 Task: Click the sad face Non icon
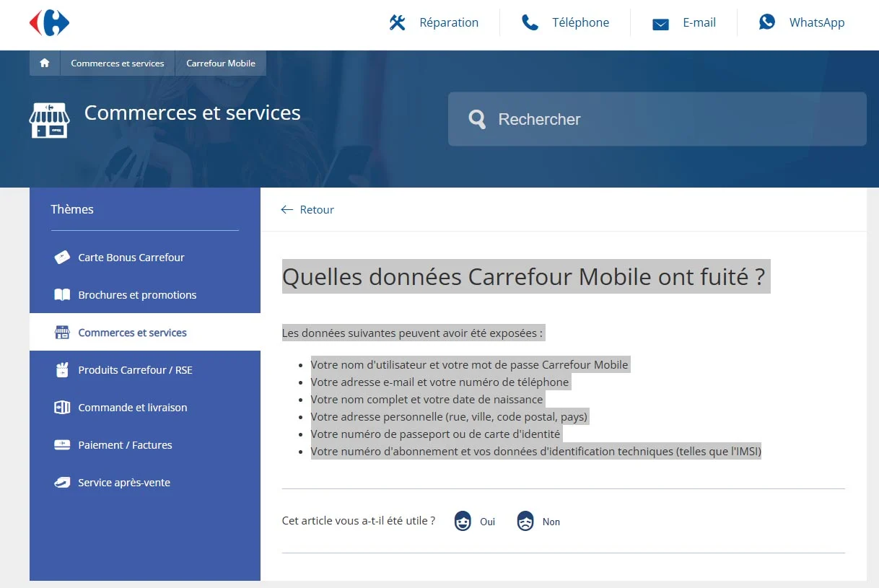coord(525,521)
